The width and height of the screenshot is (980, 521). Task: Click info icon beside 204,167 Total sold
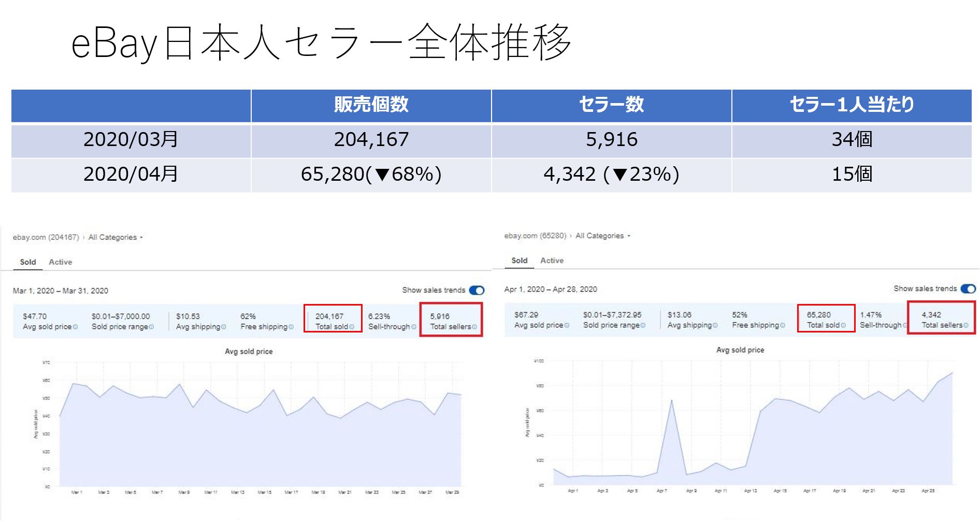tap(352, 327)
